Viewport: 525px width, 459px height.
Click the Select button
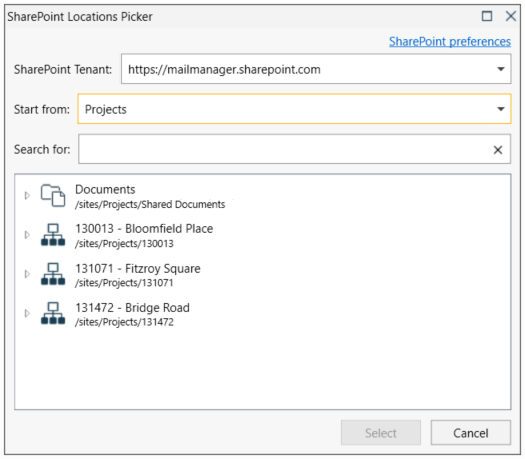(x=381, y=433)
